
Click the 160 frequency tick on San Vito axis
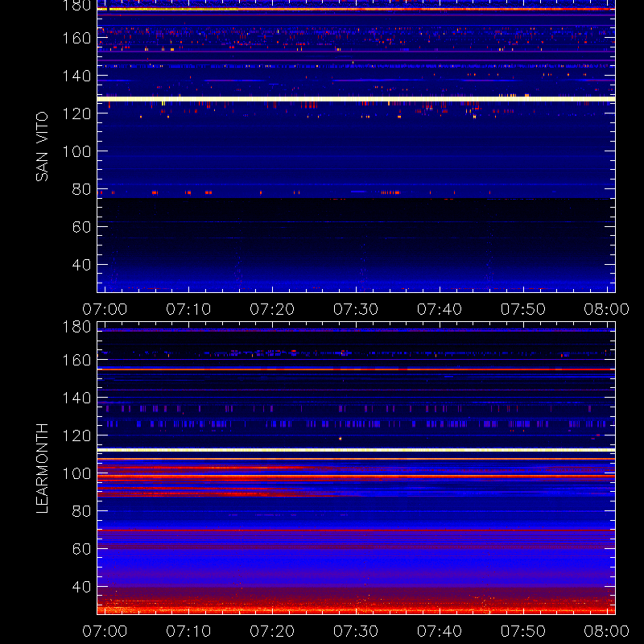point(76,38)
